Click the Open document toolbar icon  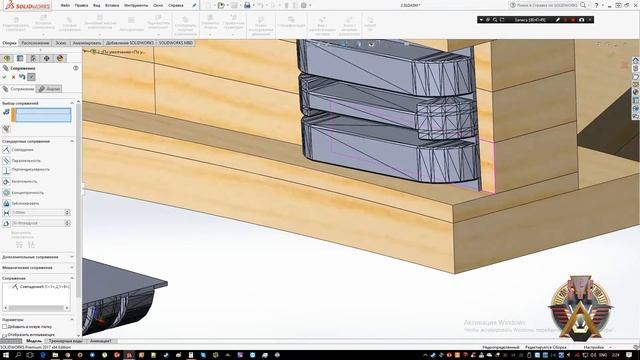click(x=221, y=5)
